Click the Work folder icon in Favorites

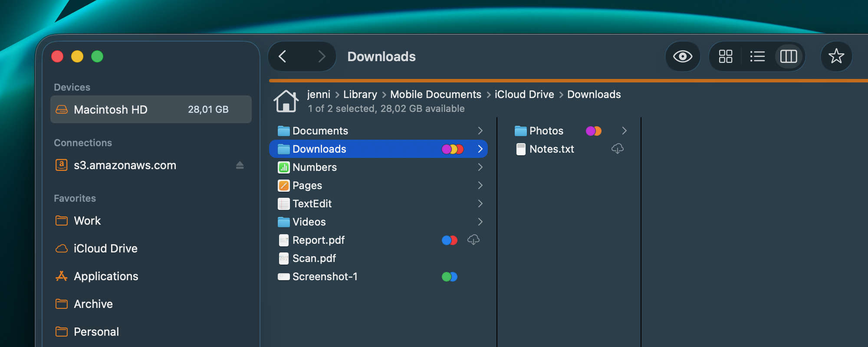(62, 220)
